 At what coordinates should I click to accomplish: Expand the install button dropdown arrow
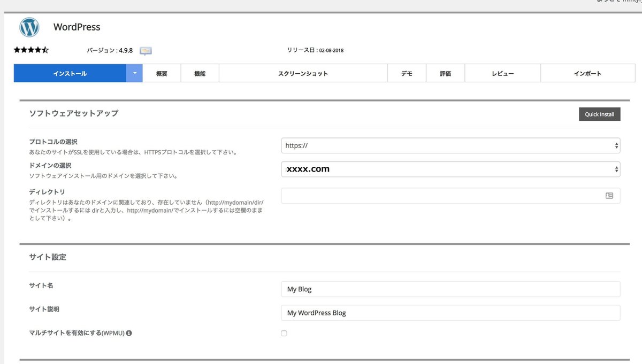click(x=135, y=73)
